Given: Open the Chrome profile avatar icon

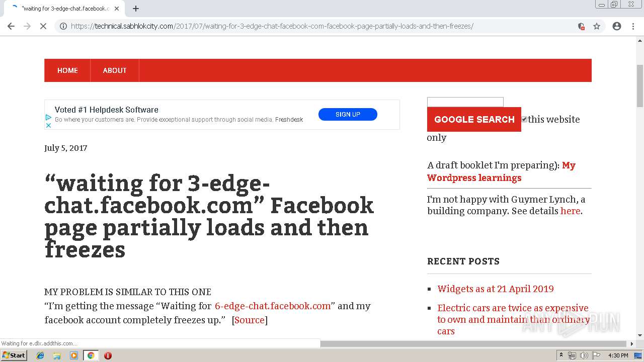Looking at the screenshot, I should (x=617, y=26).
